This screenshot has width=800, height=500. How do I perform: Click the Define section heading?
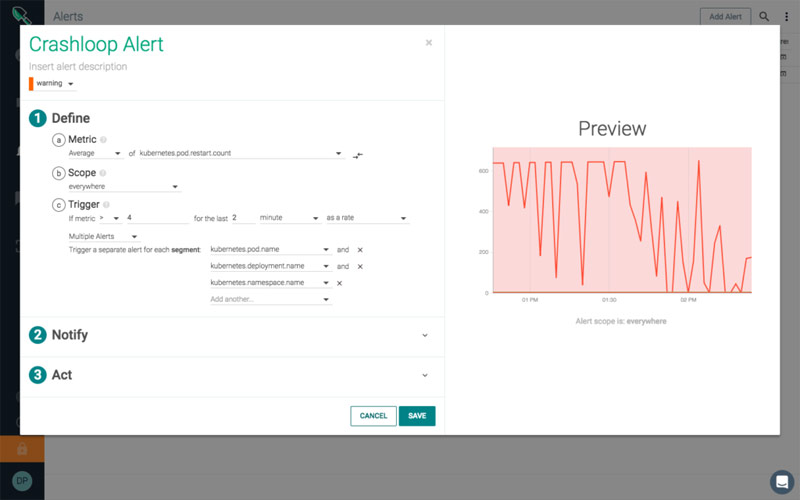point(70,118)
